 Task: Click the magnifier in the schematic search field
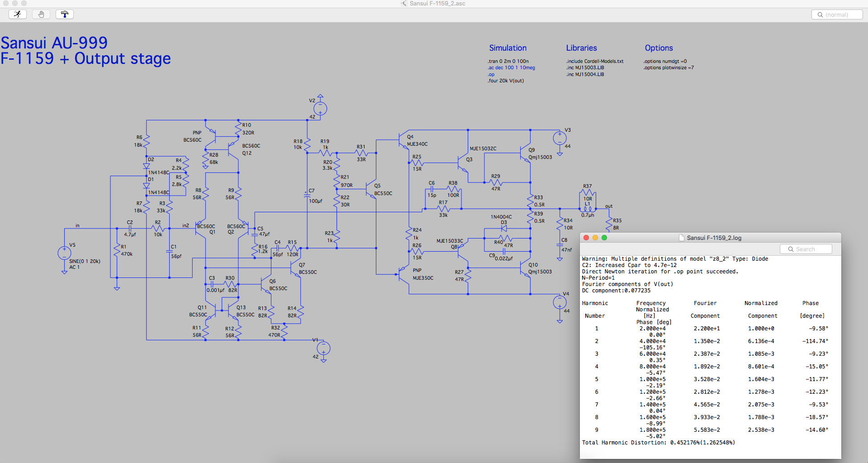point(820,14)
